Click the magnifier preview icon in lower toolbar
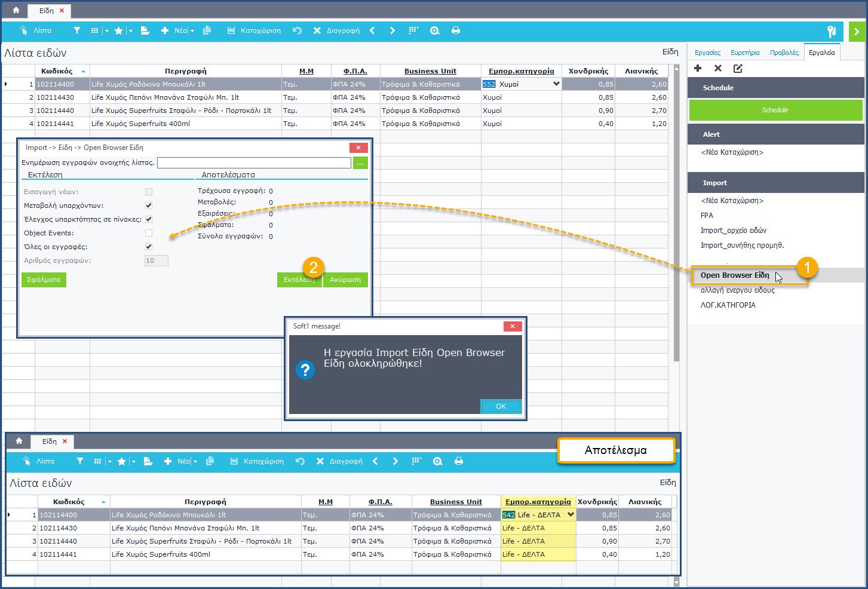This screenshot has width=868, height=589. tap(438, 461)
